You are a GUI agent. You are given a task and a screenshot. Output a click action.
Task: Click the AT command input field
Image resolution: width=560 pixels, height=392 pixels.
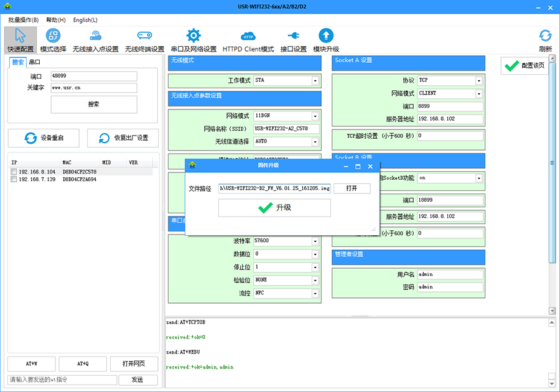coord(62,380)
